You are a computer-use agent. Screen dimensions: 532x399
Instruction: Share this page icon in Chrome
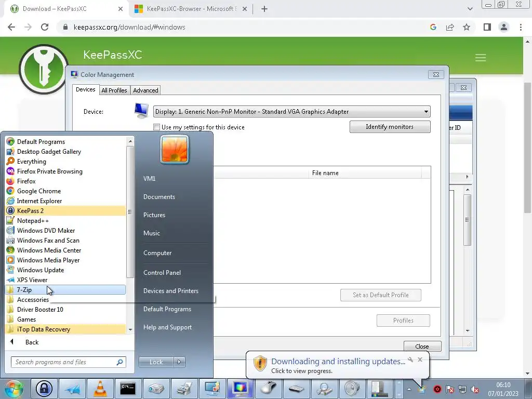[450, 27]
